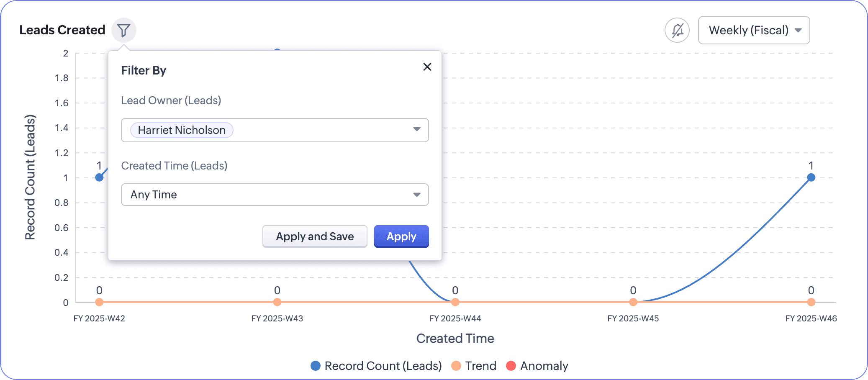Click the FY 2025-W42 record count point
Viewport: 868px width, 380px height.
(x=99, y=177)
